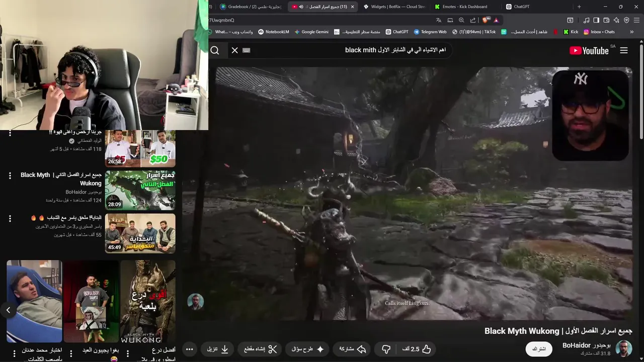Open options for بغوا يجيبون العيد short

(71, 353)
